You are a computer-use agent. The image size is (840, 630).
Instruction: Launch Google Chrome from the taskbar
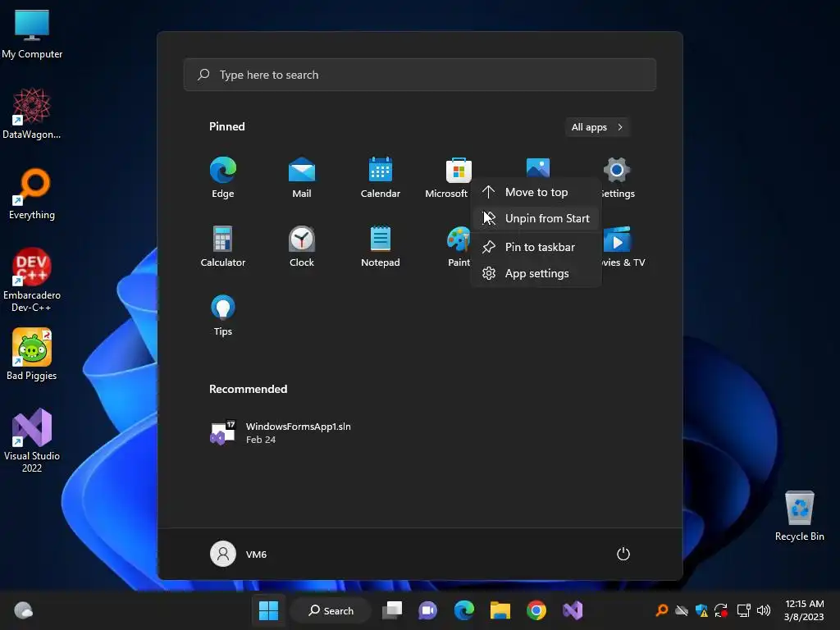tap(536, 610)
